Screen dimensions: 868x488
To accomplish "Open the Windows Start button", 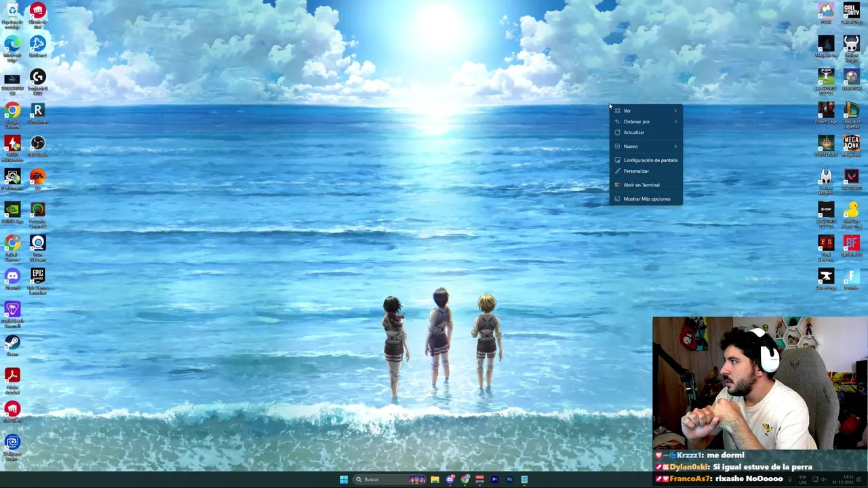I will pos(344,480).
